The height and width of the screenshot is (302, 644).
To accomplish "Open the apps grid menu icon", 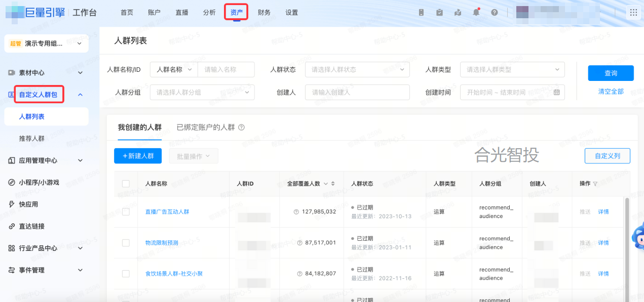I will click(633, 13).
